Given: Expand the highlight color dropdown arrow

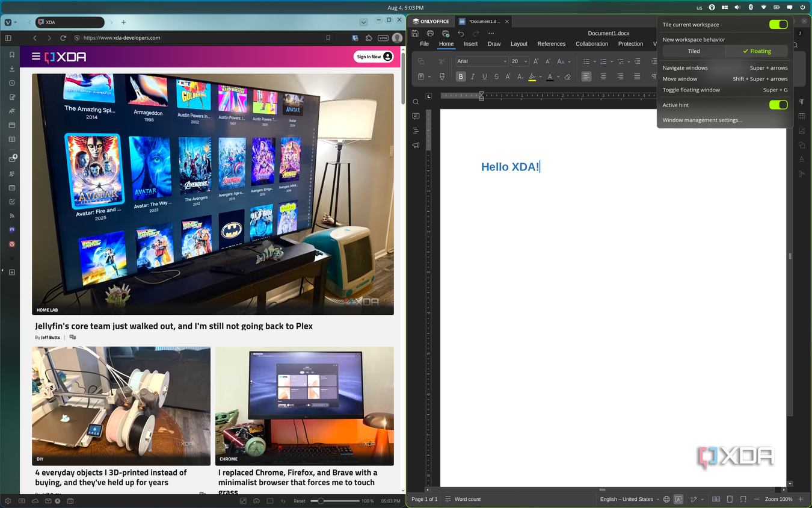Looking at the screenshot, I should [x=540, y=76].
